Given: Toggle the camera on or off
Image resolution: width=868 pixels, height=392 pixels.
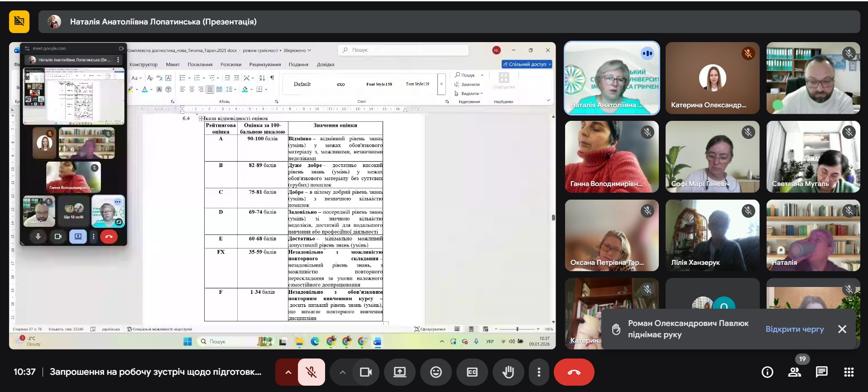Looking at the screenshot, I should 365,372.
